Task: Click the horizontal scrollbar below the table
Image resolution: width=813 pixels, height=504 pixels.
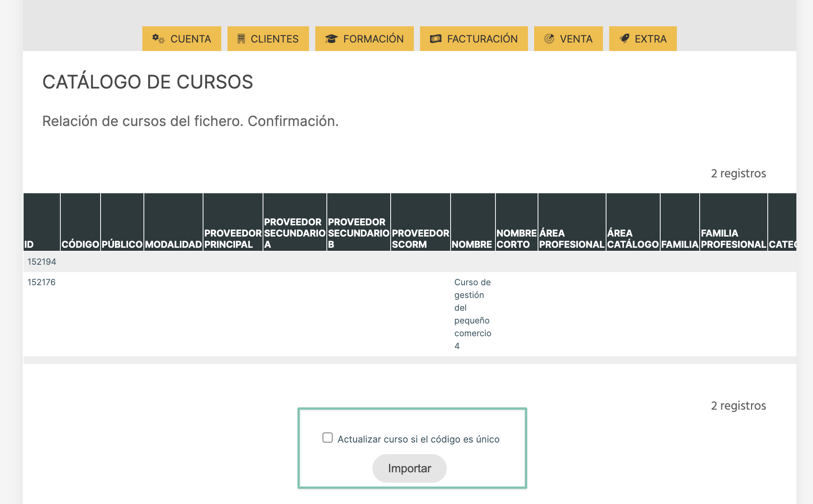Action: pyautogui.click(x=410, y=360)
